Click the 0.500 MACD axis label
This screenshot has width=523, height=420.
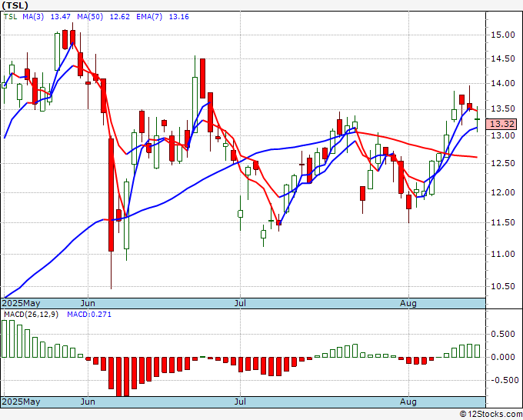[x=503, y=335]
